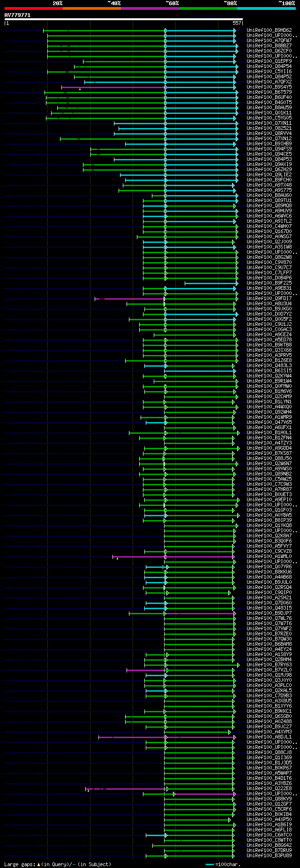Image resolution: width=300 pixels, height=868 pixels.
Task: Select hit UniRef100_Q9FDI7
Action: [x=269, y=299]
